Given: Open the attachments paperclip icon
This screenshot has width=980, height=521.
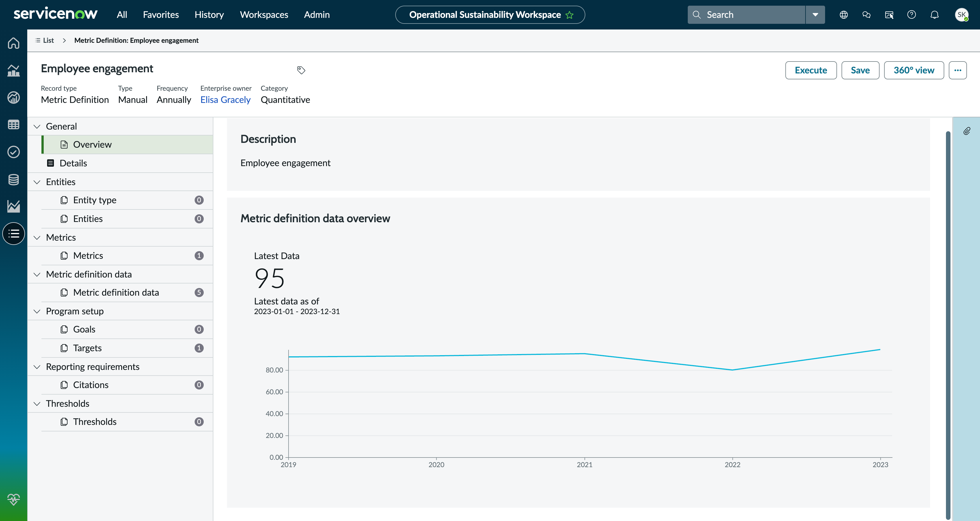Looking at the screenshot, I should [967, 131].
